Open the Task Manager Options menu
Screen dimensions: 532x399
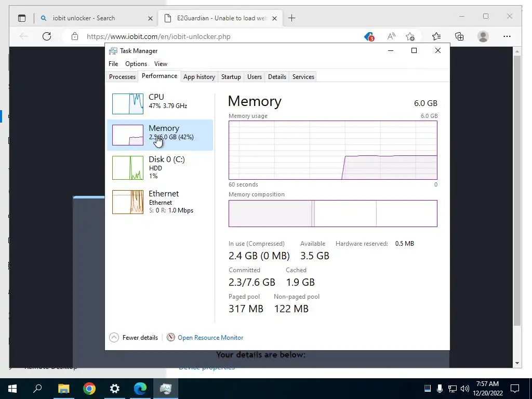coord(136,64)
